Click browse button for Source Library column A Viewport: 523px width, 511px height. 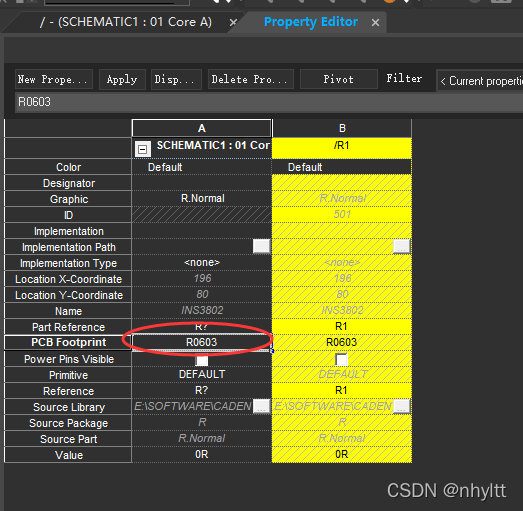262,407
